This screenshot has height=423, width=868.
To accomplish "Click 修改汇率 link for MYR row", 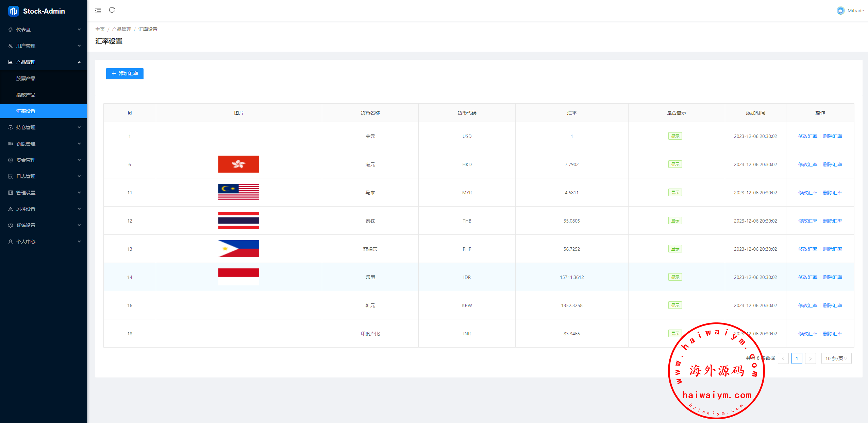I will coord(807,193).
